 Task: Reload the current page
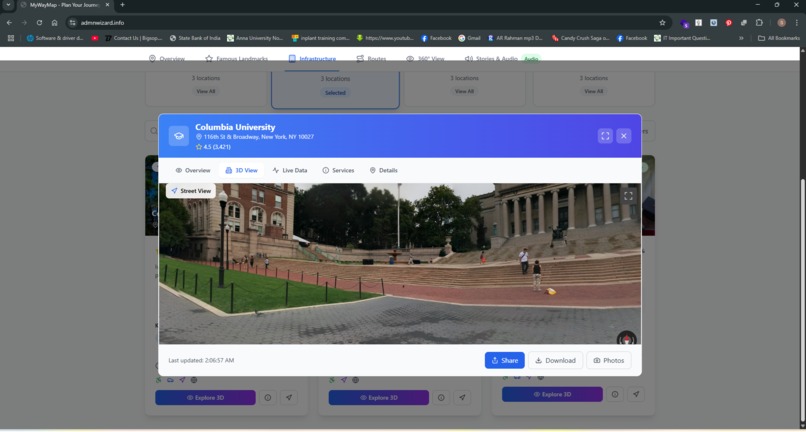(39, 23)
